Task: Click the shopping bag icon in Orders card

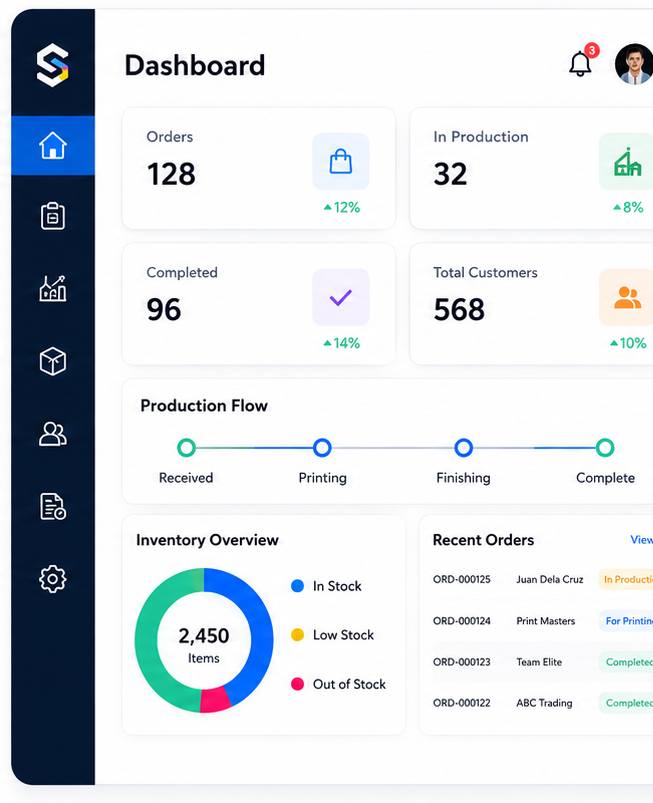Action: [x=341, y=162]
